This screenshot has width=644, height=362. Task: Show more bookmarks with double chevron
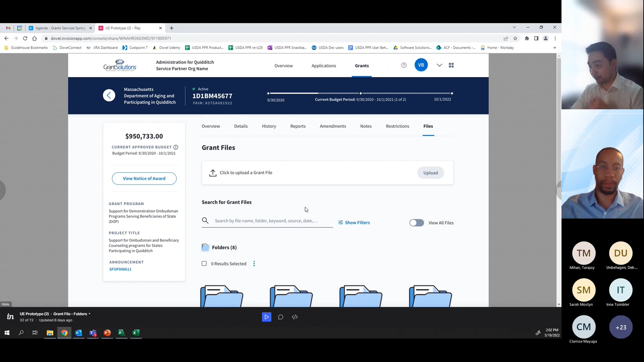(555, 48)
